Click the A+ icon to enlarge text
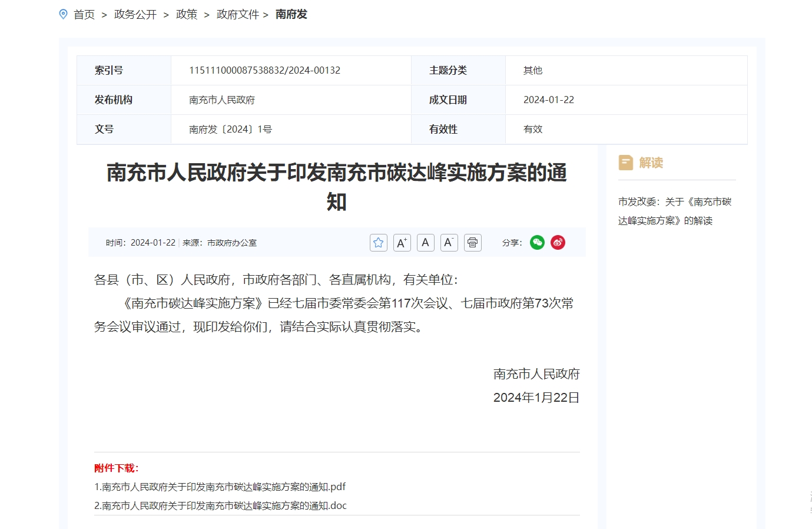 pos(402,242)
